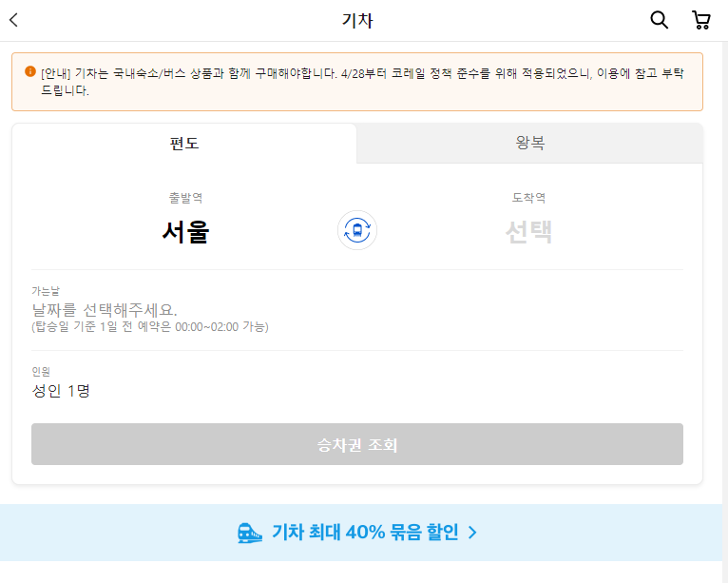Switch to the 왕복 round-trip tab
728x583 pixels.
point(529,143)
